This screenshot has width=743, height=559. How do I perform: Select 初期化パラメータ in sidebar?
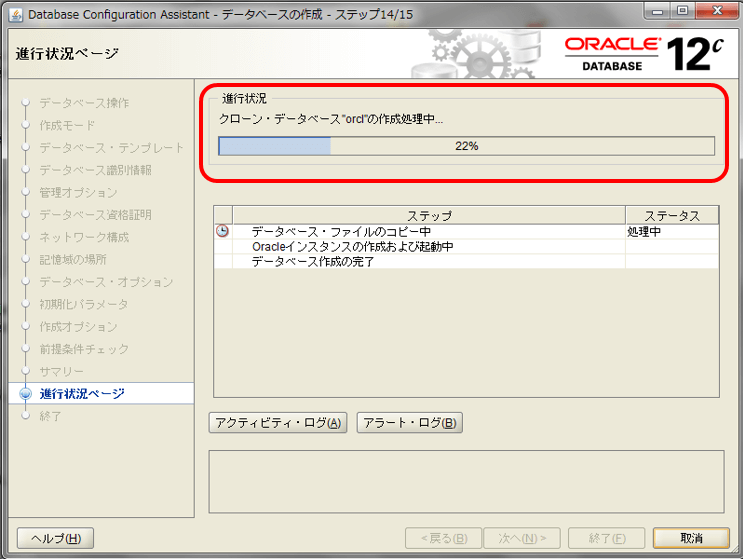pyautogui.click(x=83, y=304)
